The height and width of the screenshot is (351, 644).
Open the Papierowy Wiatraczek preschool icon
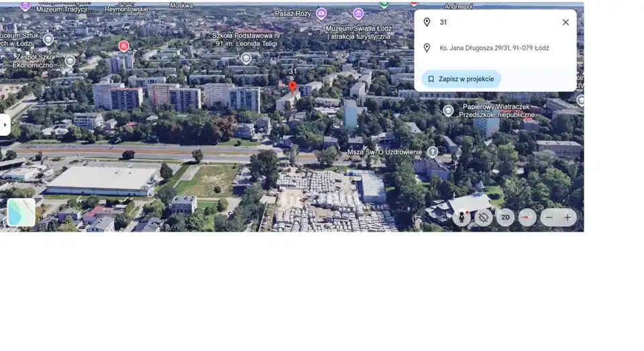click(448, 110)
